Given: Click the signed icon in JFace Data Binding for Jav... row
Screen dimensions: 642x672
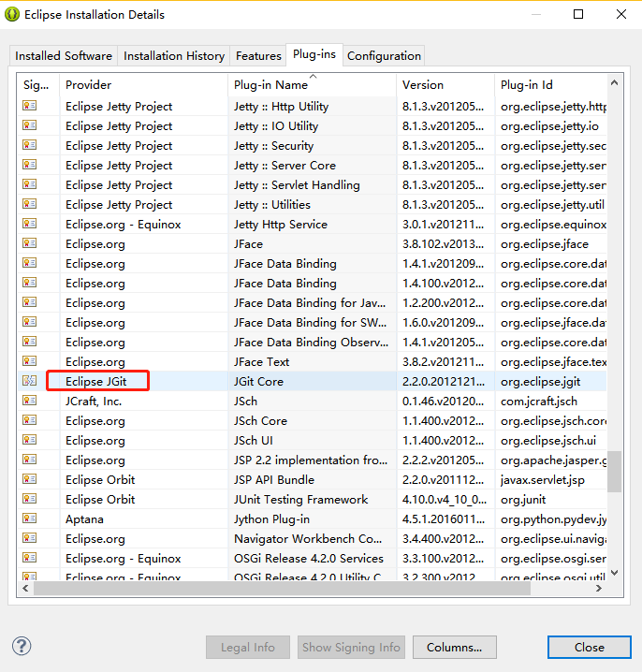Looking at the screenshot, I should coord(30,302).
